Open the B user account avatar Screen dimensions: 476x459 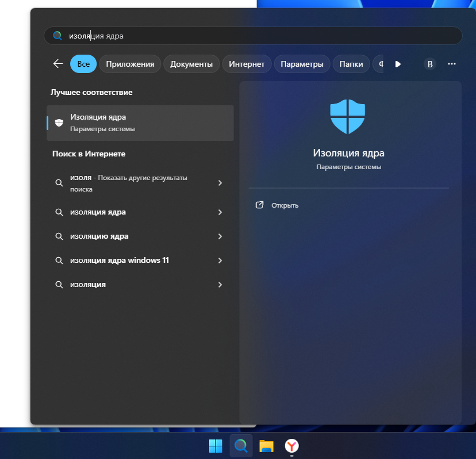430,64
